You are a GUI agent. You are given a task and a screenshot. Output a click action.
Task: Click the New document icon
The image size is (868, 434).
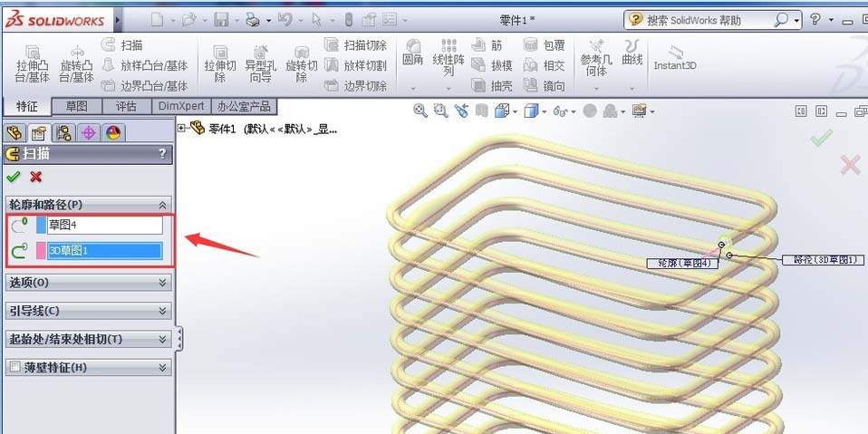[x=158, y=20]
